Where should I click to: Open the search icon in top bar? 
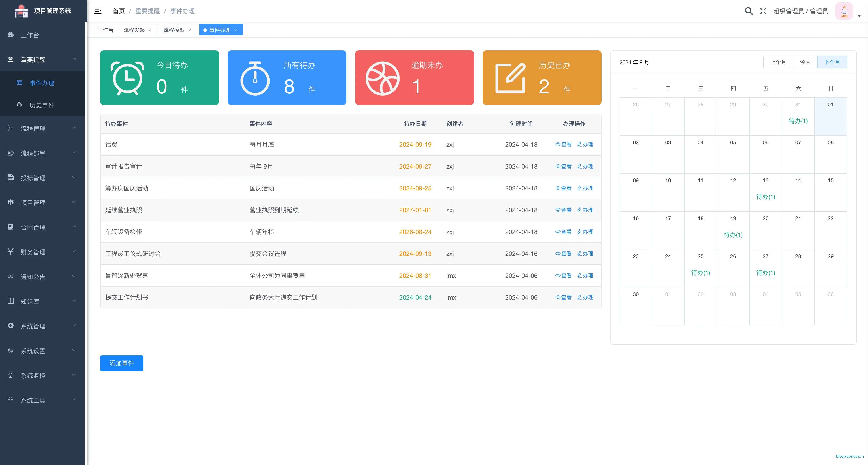(x=749, y=11)
